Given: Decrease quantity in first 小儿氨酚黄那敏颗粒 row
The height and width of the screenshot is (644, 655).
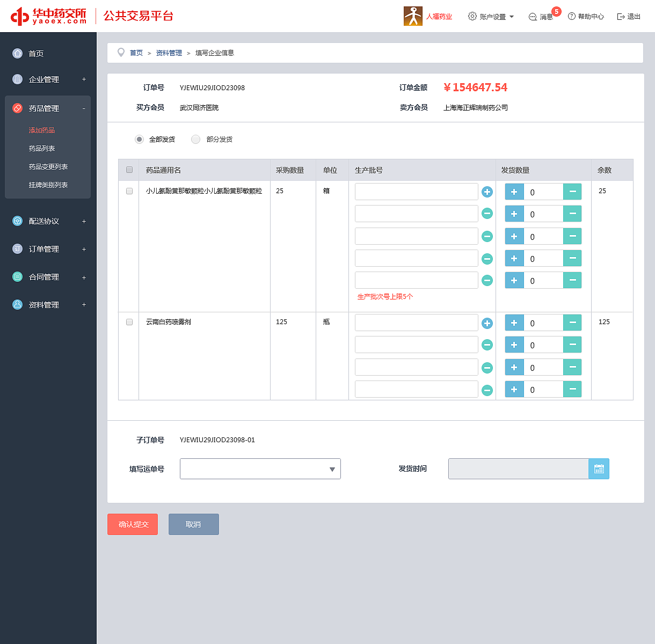Looking at the screenshot, I should point(572,192).
